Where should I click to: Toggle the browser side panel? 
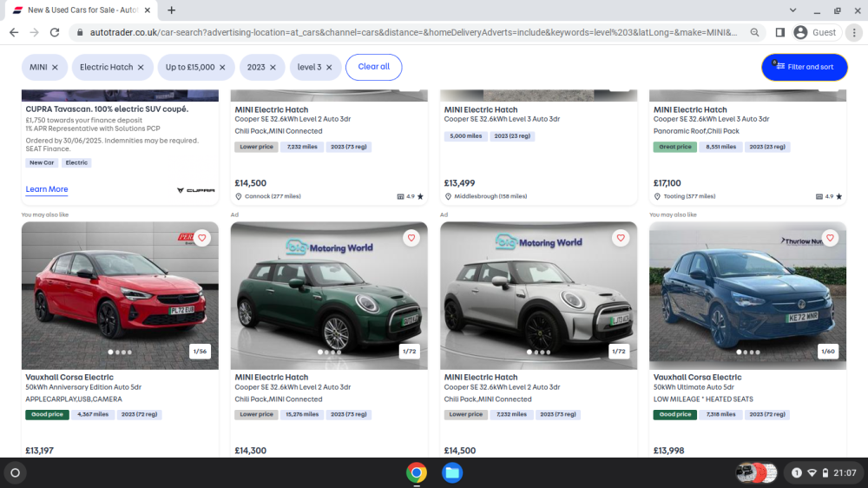coord(780,33)
